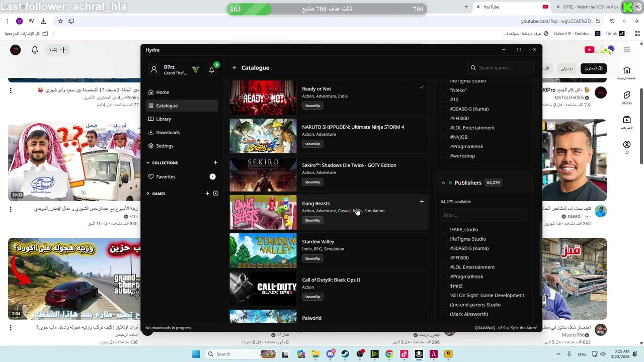Image resolution: width=644 pixels, height=362 pixels.
Task: Show hidden system tray icons
Action: tap(558, 354)
